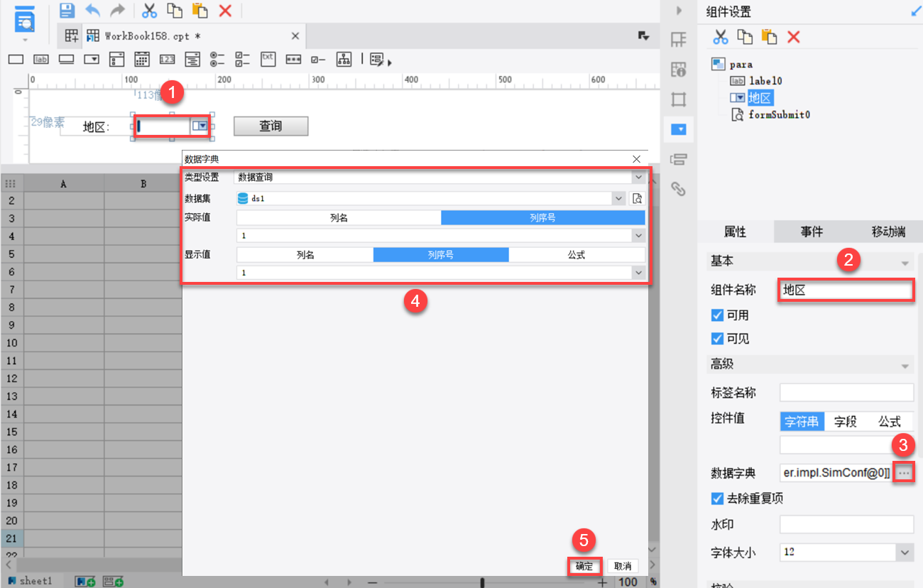Click the paste icon in 组件设置 panel
The image size is (923, 588).
point(769,37)
